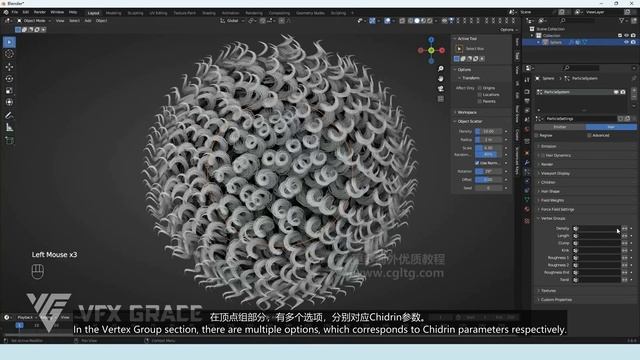Open the viewport Add menu

(88, 20)
